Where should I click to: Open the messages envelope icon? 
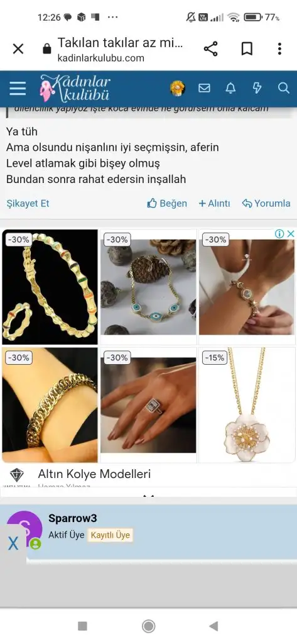click(x=204, y=88)
